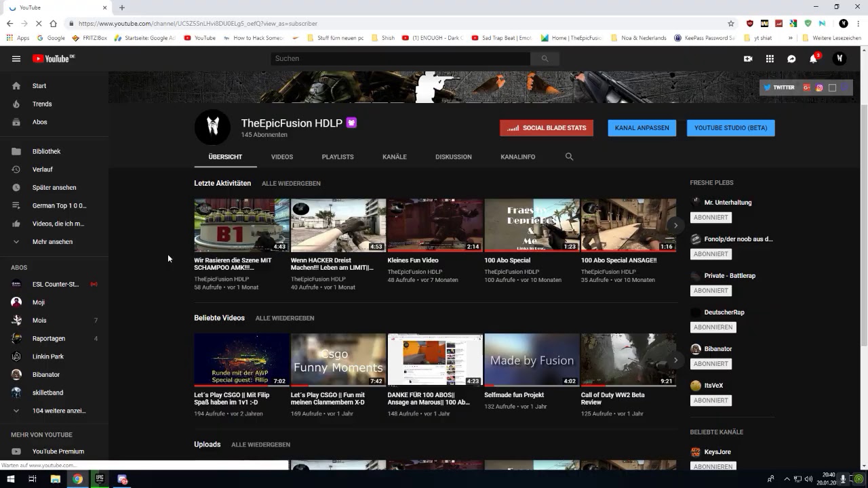Switch to the KANÄLE tab
Viewport: 868px width, 488px height.
click(395, 157)
